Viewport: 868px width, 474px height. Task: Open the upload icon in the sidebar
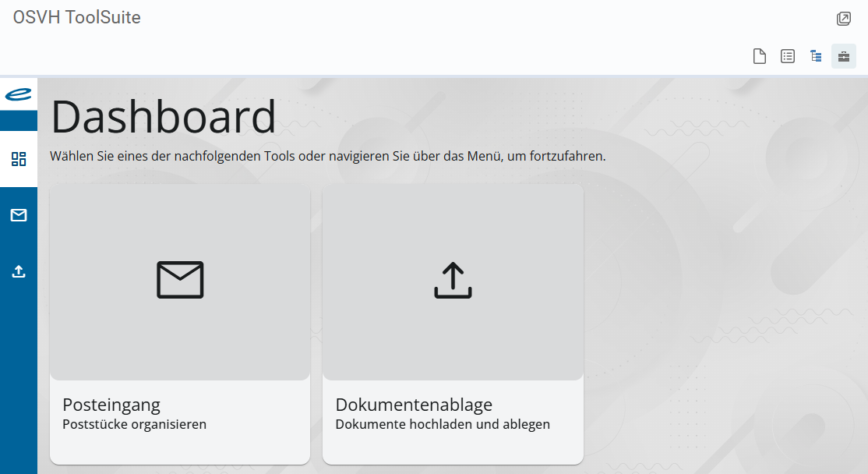point(19,271)
